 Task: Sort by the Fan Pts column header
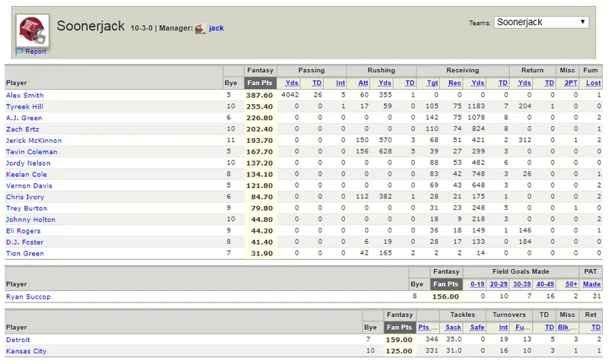tap(260, 83)
